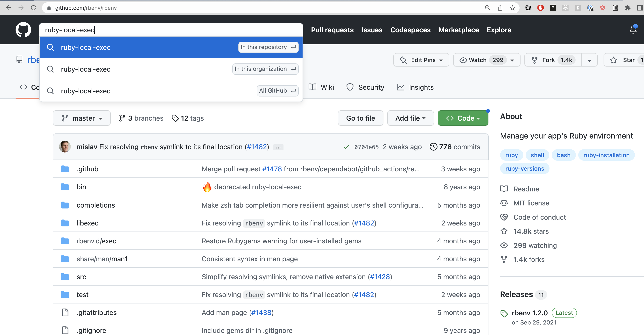Open the green Code dropdown
The width and height of the screenshot is (644, 335).
point(463,118)
